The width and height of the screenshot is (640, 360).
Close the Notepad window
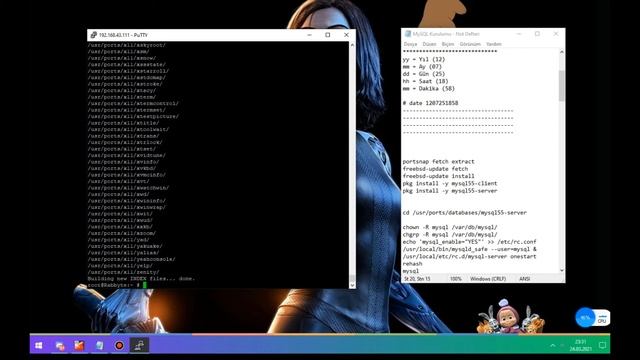pos(556,34)
